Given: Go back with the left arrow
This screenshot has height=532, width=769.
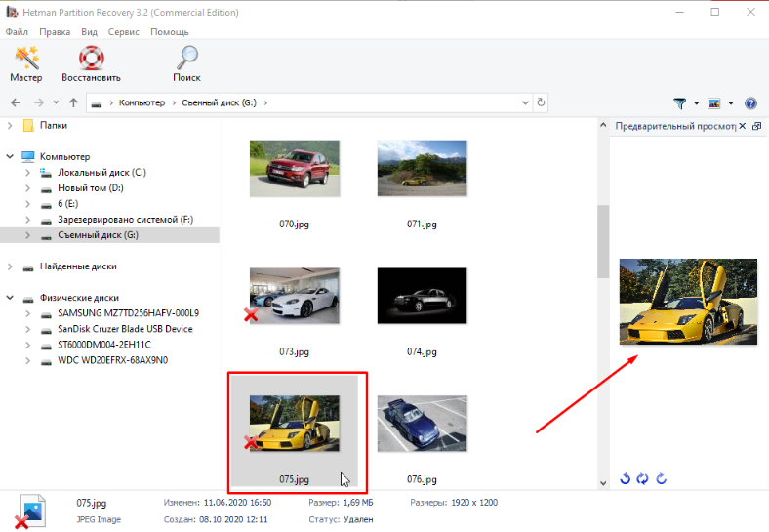Looking at the screenshot, I should pos(16,102).
